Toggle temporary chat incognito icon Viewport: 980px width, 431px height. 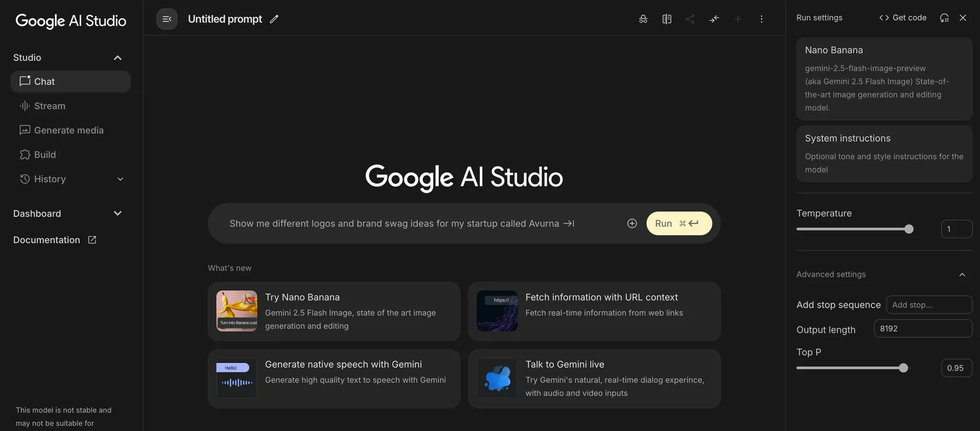643,19
